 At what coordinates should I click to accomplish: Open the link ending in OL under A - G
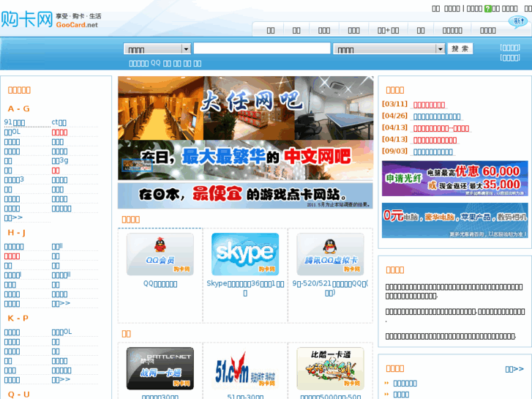coord(12,132)
